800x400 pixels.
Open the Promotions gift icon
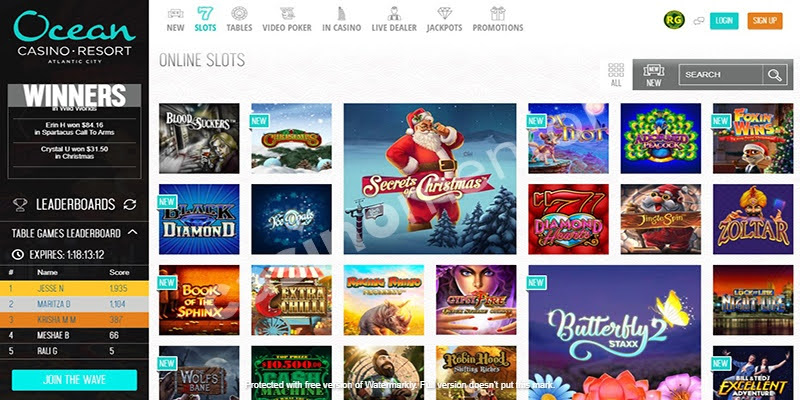(x=497, y=13)
